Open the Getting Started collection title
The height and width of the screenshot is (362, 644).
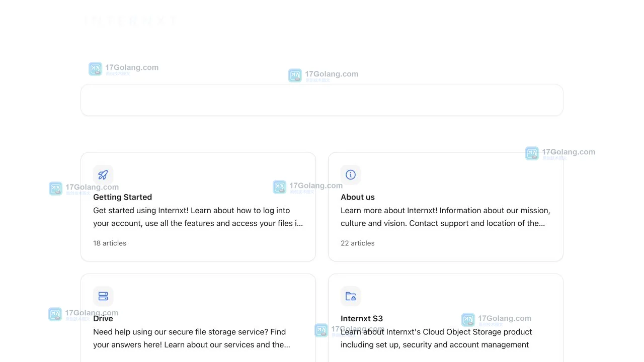tap(122, 197)
